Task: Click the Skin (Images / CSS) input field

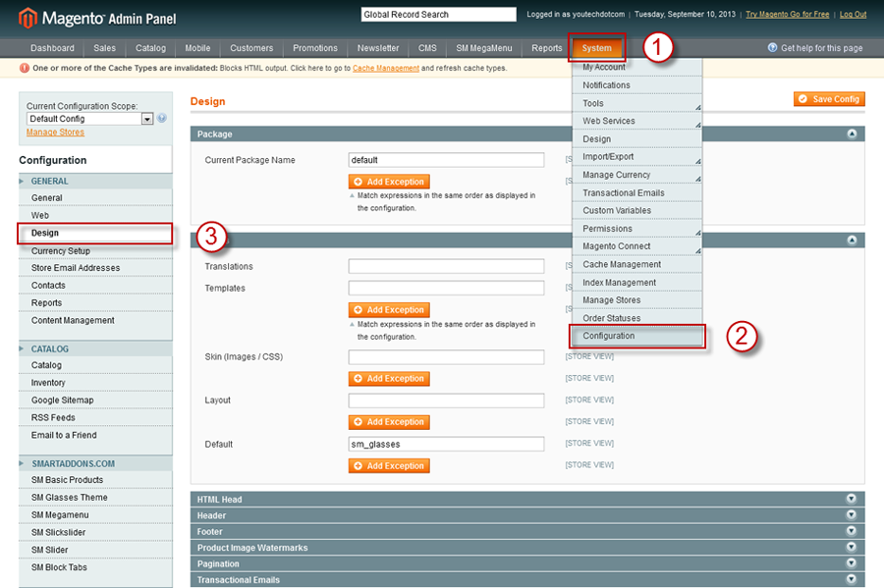Action: point(447,357)
